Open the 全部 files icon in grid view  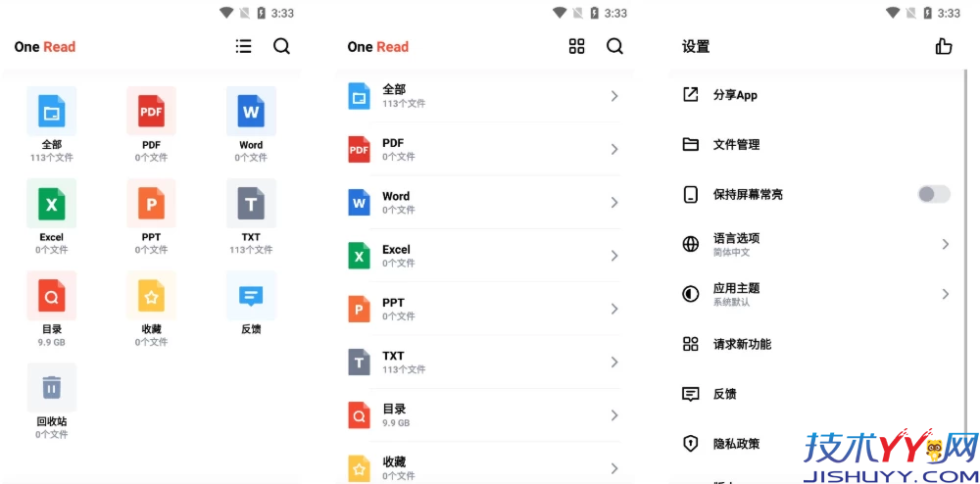click(x=51, y=111)
